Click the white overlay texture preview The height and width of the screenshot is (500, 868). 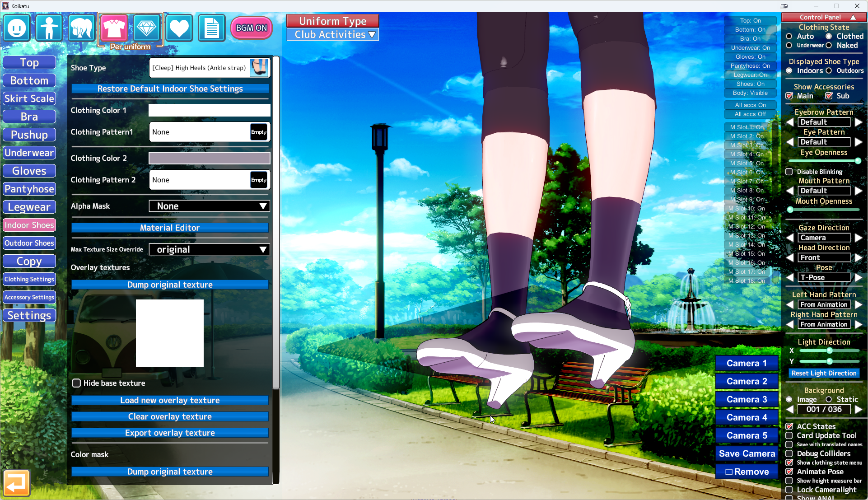pyautogui.click(x=170, y=333)
